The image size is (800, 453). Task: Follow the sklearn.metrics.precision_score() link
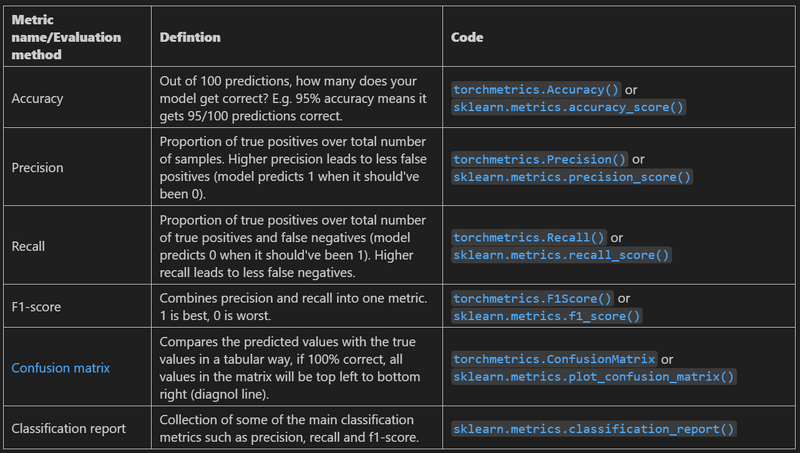(572, 176)
